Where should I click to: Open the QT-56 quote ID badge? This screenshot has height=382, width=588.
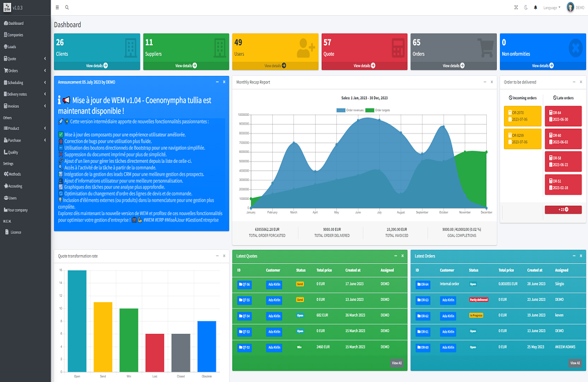click(244, 284)
